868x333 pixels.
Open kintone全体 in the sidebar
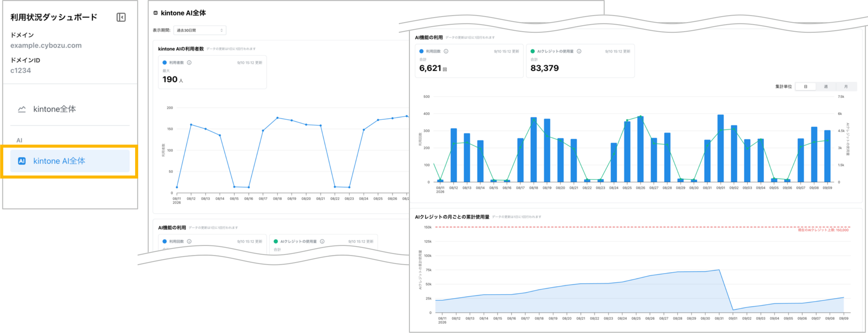tap(70, 109)
